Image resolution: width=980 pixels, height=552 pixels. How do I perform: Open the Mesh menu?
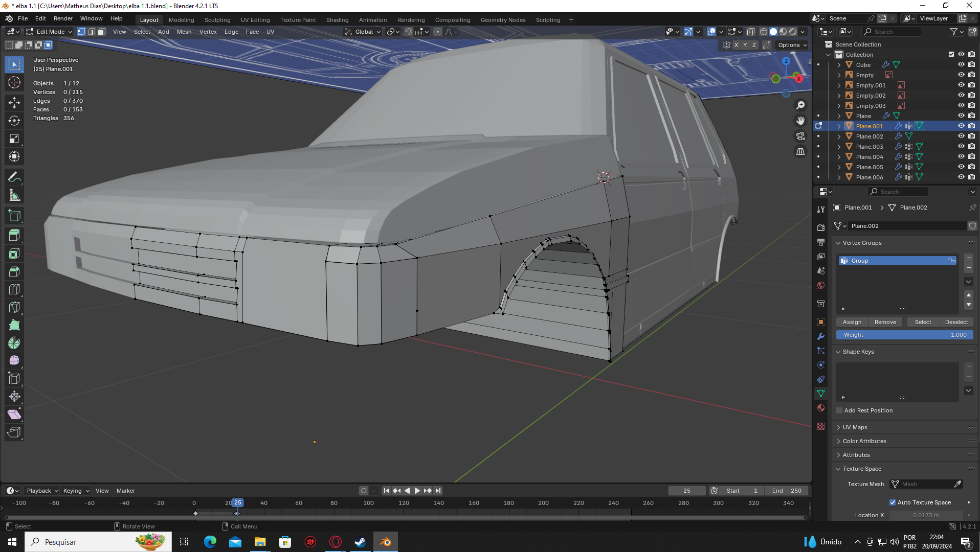184,32
